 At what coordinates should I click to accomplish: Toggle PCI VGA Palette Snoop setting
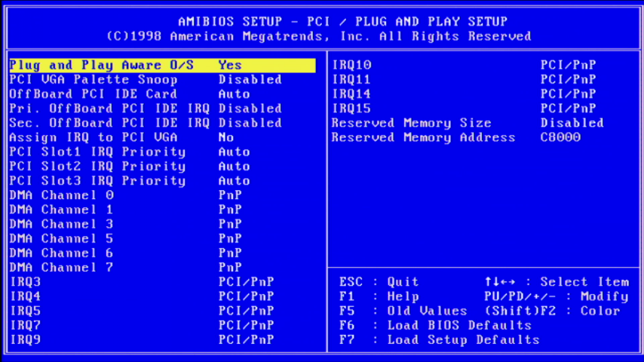250,80
